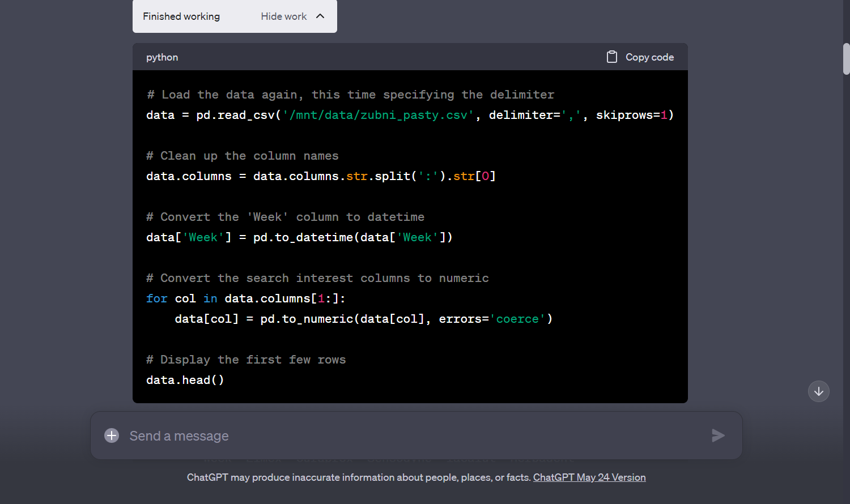The width and height of the screenshot is (850, 504).
Task: Click the '# Display the first few rows' comment
Action: 246,360
